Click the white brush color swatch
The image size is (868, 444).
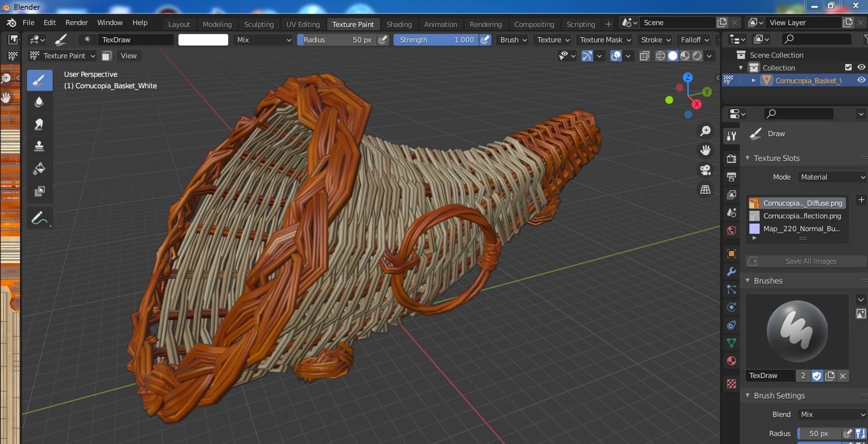(x=203, y=40)
